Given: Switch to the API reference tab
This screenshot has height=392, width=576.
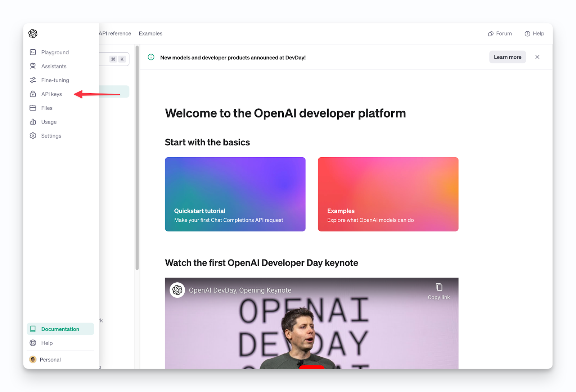Looking at the screenshot, I should click(115, 33).
